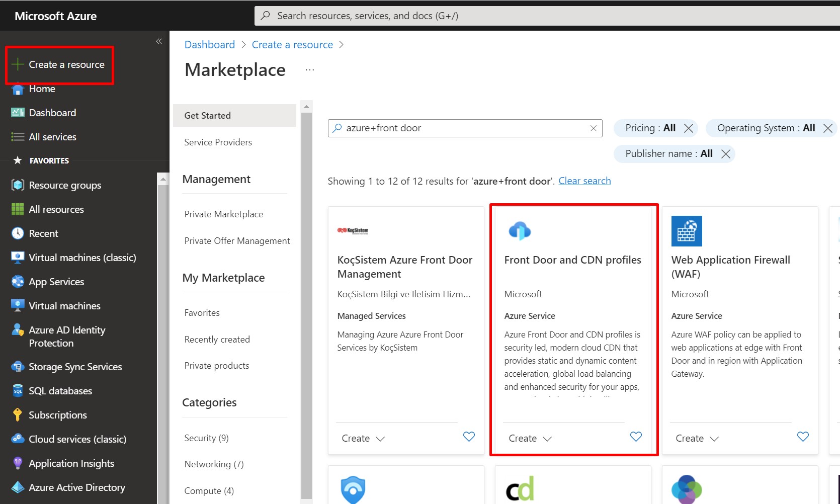Viewport: 840px width, 504px height.
Task: Click the Create a resource plus icon
Action: pos(18,64)
